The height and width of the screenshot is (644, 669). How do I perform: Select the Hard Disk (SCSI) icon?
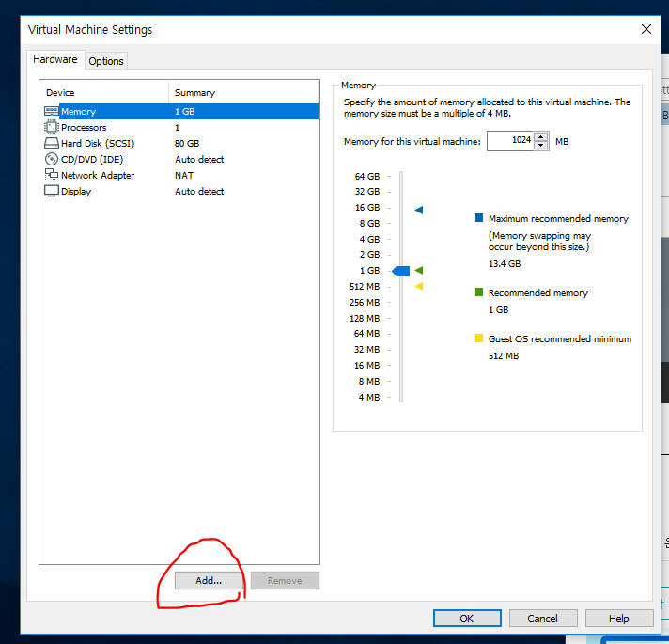[51, 143]
